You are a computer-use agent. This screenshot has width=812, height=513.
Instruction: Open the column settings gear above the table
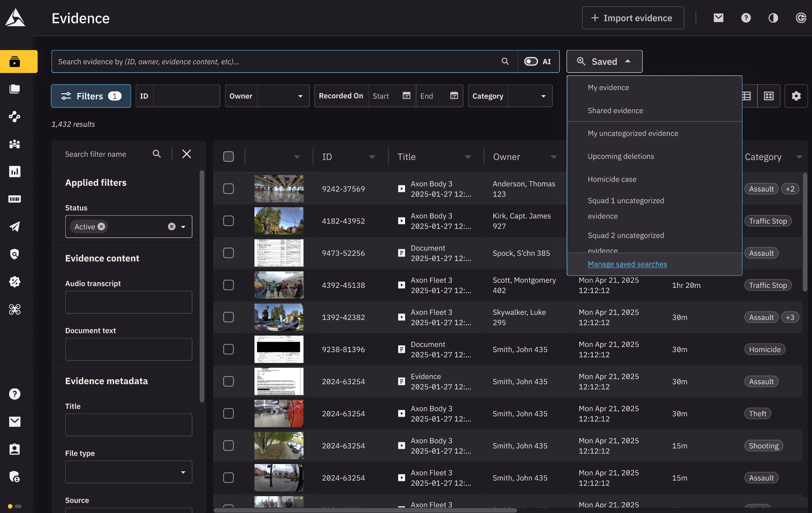coord(796,96)
